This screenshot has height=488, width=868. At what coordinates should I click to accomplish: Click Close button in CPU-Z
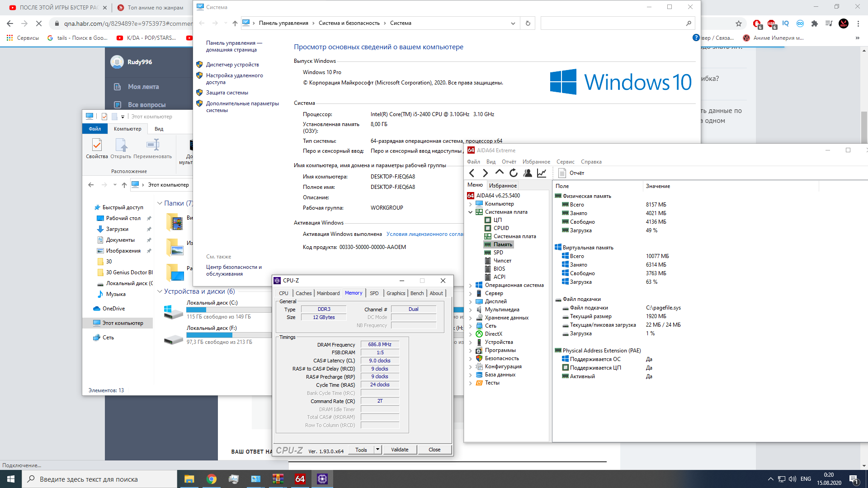tap(434, 450)
